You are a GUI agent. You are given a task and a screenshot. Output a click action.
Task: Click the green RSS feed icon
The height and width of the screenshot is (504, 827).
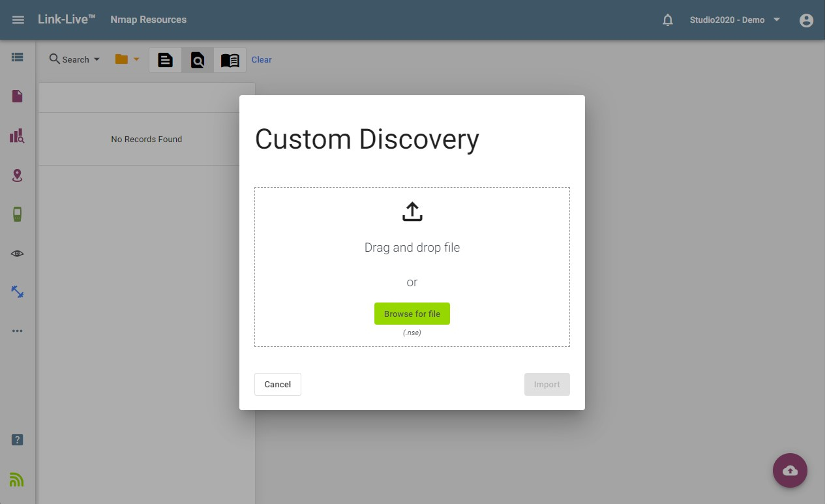coord(17,479)
